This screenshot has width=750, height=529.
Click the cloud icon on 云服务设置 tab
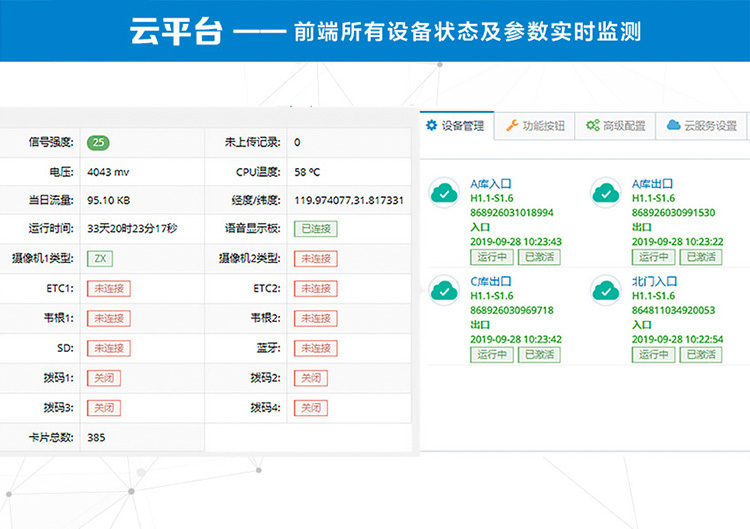click(x=674, y=125)
